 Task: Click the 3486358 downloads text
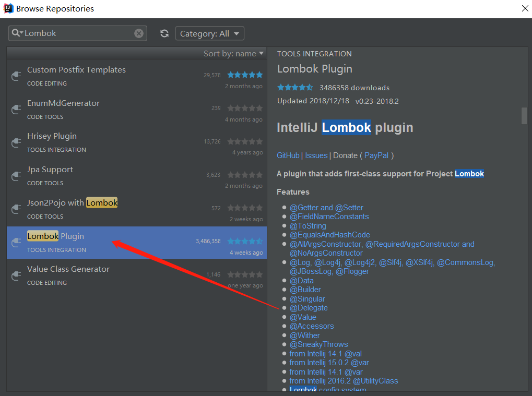354,88
